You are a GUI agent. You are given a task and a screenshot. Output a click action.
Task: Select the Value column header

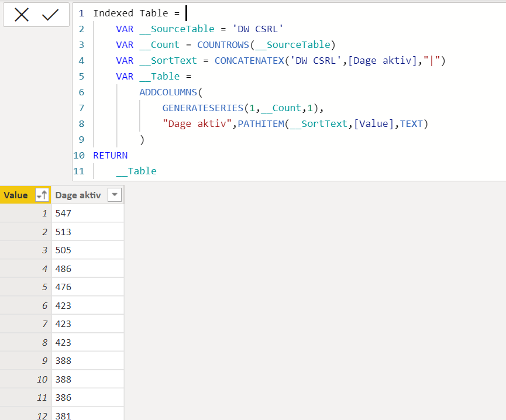click(15, 195)
